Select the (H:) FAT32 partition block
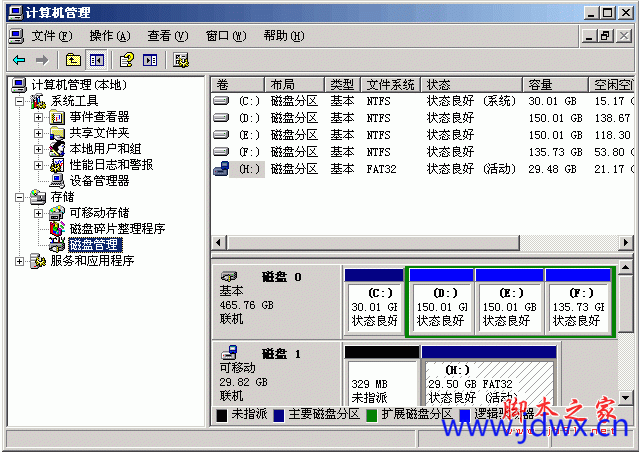Image resolution: width=639 pixels, height=452 pixels. pos(489,376)
